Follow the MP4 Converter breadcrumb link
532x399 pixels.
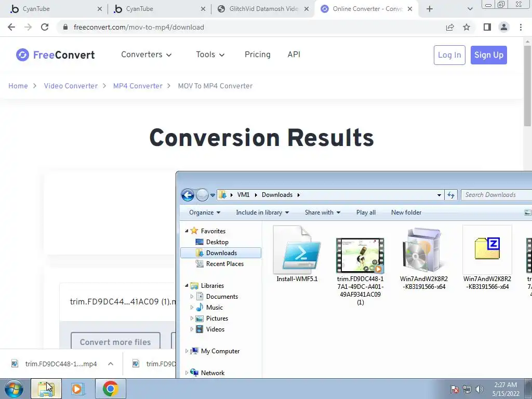138,86
